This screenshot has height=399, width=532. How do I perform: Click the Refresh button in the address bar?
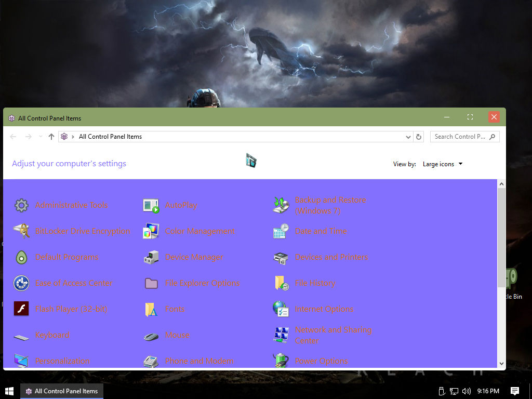coord(419,137)
